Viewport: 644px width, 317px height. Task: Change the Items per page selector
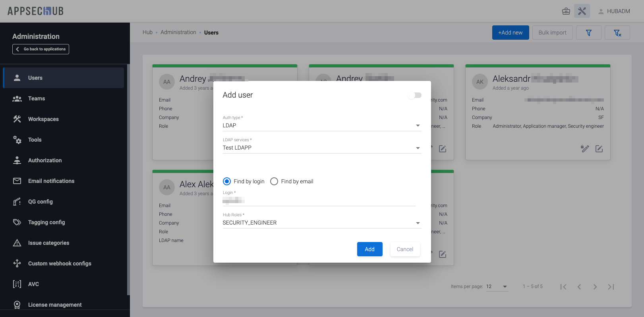(497, 286)
